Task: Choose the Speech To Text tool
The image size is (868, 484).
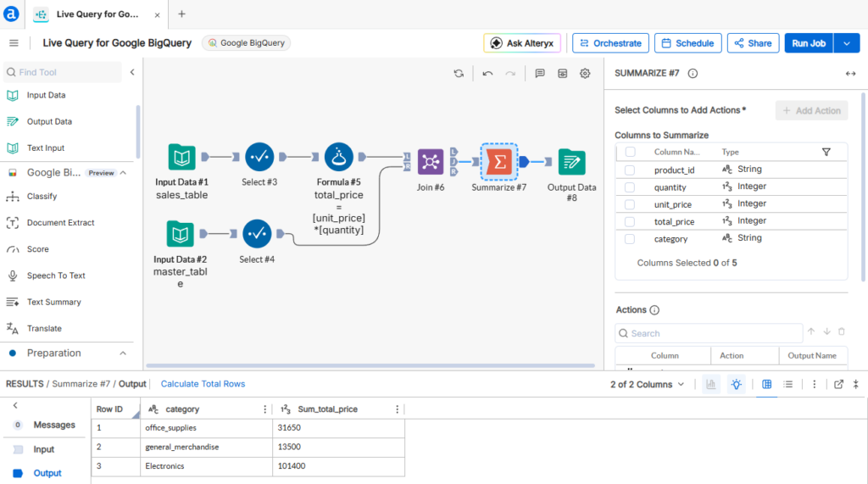Action: pyautogui.click(x=56, y=275)
